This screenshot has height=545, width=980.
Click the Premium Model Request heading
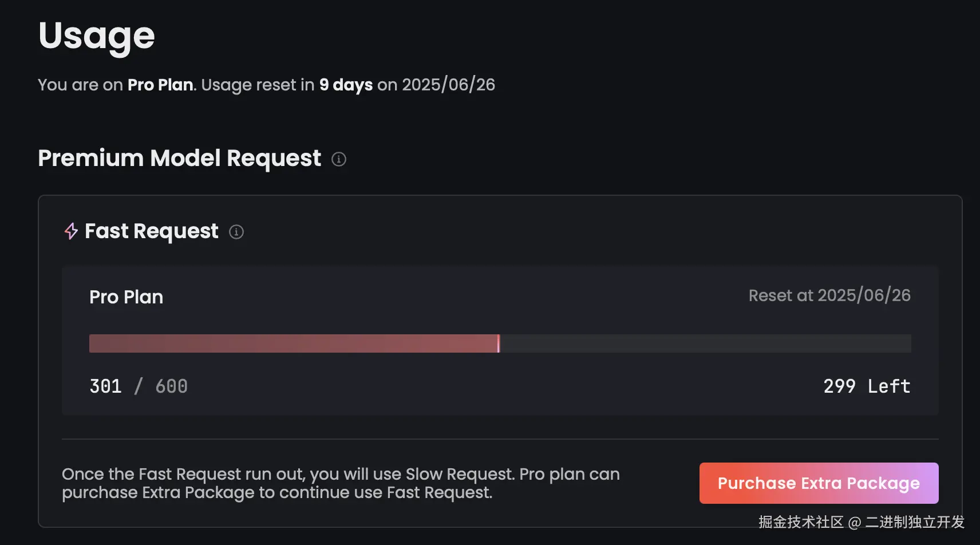click(180, 159)
